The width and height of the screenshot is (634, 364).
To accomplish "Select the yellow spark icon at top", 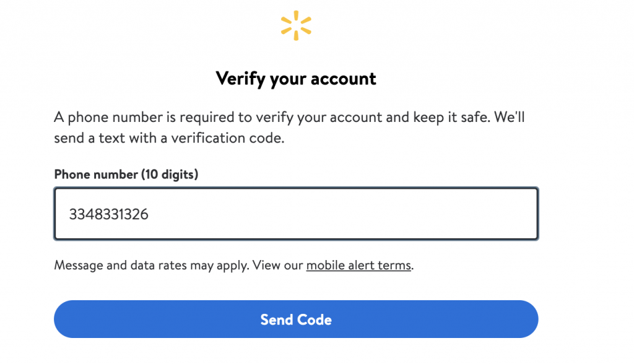I will click(x=296, y=25).
